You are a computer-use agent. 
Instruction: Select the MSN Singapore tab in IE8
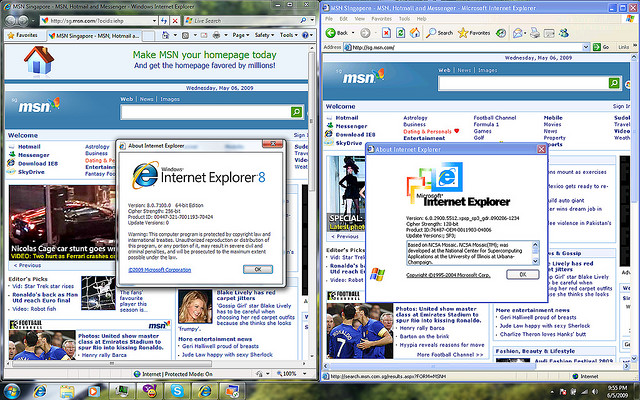pos(94,36)
